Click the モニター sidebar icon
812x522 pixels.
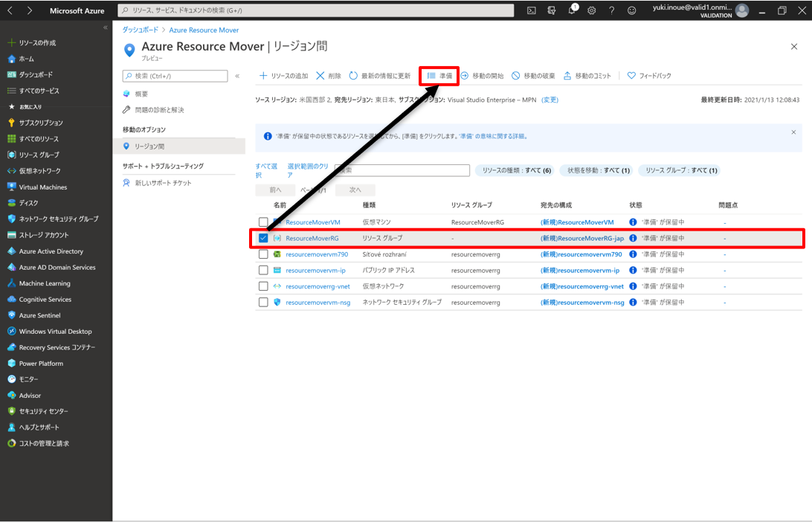tap(12, 379)
